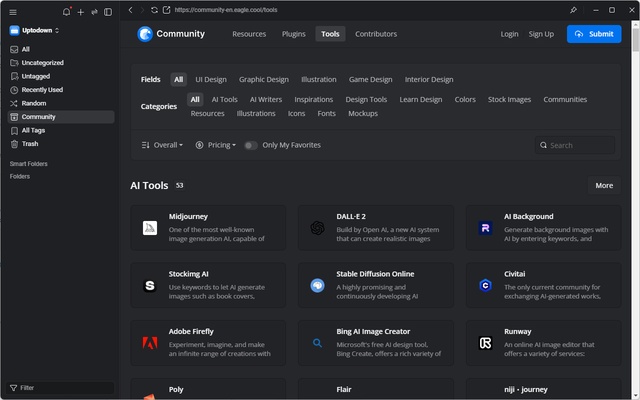The image size is (640, 400).
Task: Choose Mockups category
Action: click(x=363, y=113)
